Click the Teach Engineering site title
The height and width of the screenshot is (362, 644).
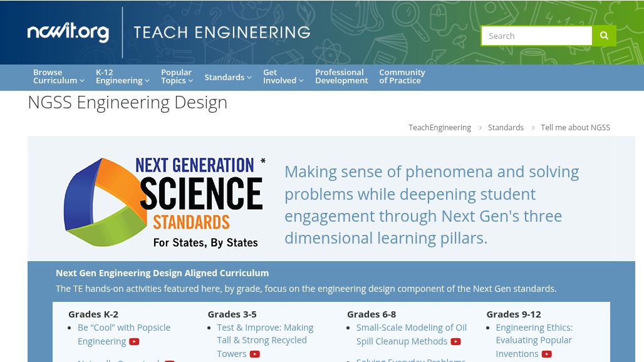tap(222, 33)
